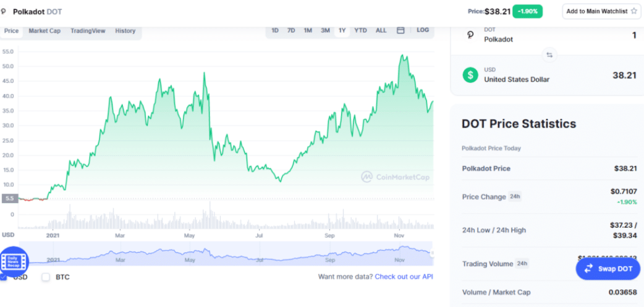The height and width of the screenshot is (307, 644).
Task: Switch to the Price tab
Action: pyautogui.click(x=12, y=31)
